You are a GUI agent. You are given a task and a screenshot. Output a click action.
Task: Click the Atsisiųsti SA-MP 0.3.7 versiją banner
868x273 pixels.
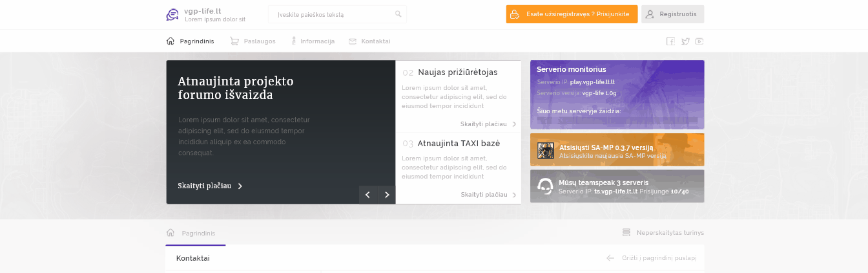click(x=617, y=150)
